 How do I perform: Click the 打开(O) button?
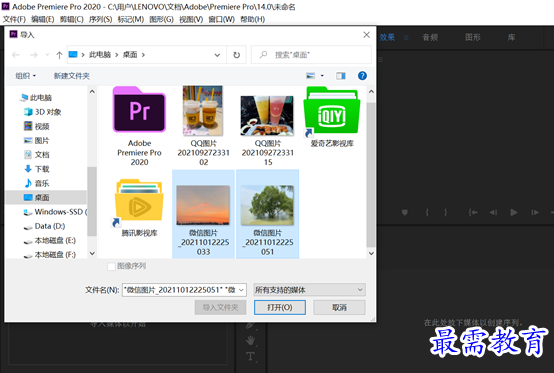[x=280, y=307]
